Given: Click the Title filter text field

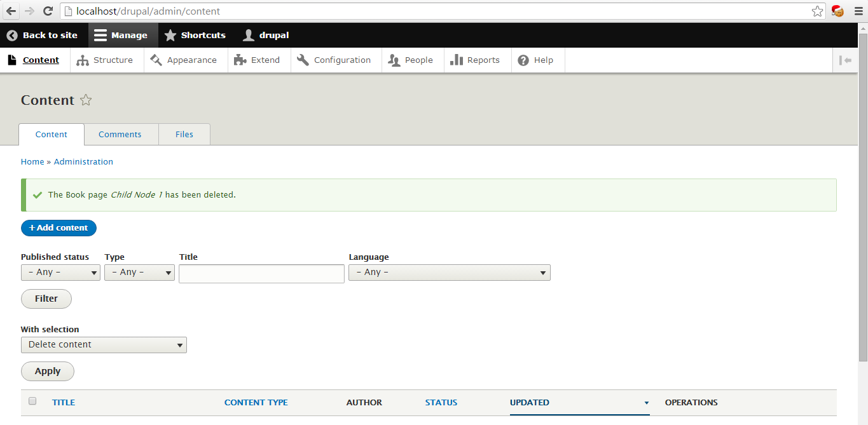Looking at the screenshot, I should (x=261, y=274).
